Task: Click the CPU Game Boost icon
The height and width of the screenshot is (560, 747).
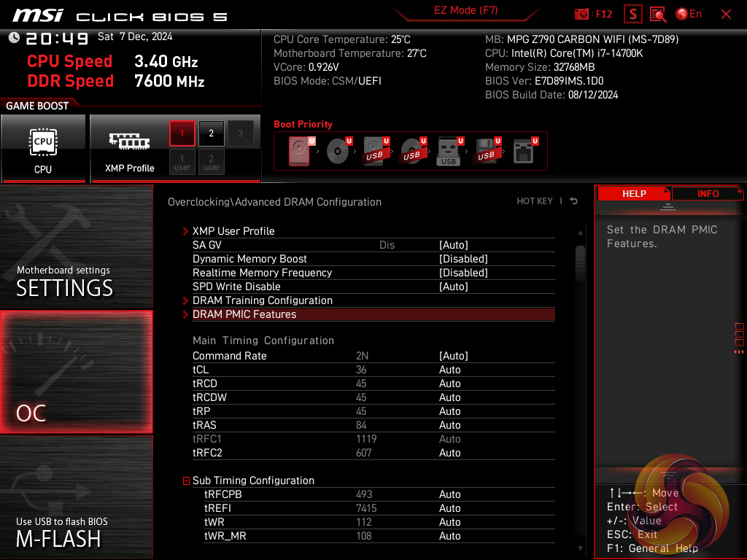Action: coord(43,148)
